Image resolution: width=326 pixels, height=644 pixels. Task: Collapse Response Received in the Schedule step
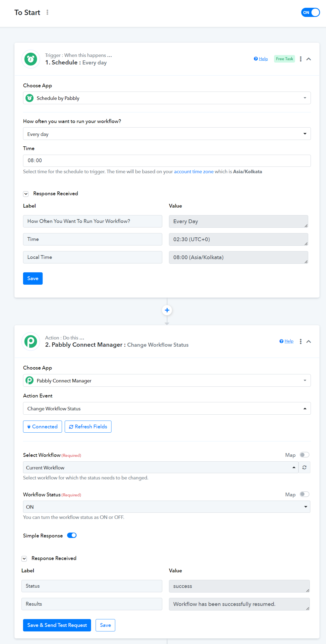click(x=26, y=194)
